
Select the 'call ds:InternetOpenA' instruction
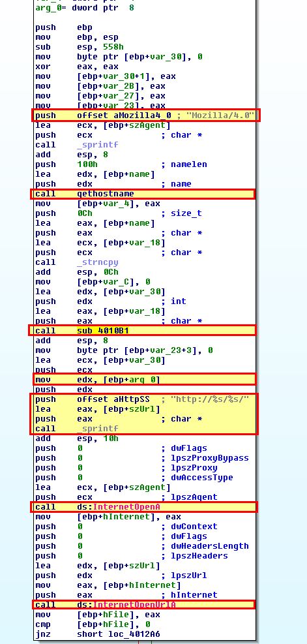[x=144, y=507]
